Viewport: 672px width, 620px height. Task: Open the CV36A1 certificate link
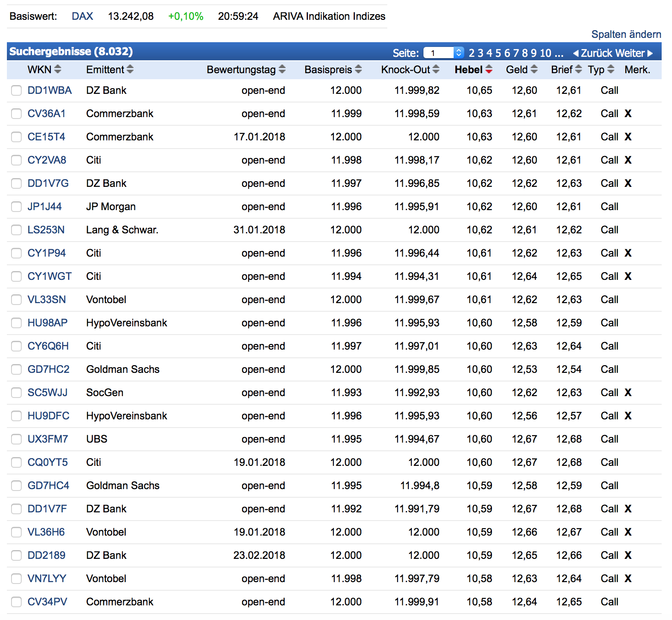(x=47, y=114)
